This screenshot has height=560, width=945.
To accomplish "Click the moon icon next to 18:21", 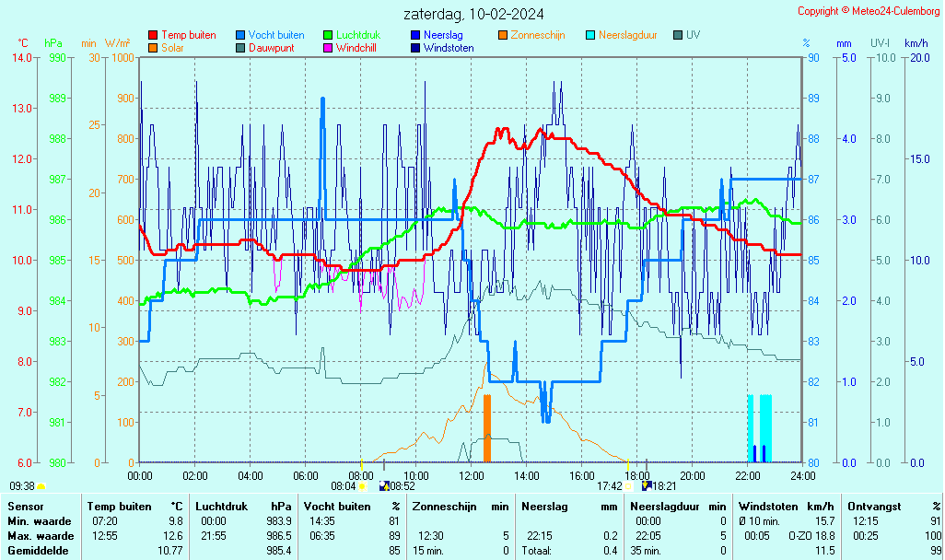I will tap(646, 485).
